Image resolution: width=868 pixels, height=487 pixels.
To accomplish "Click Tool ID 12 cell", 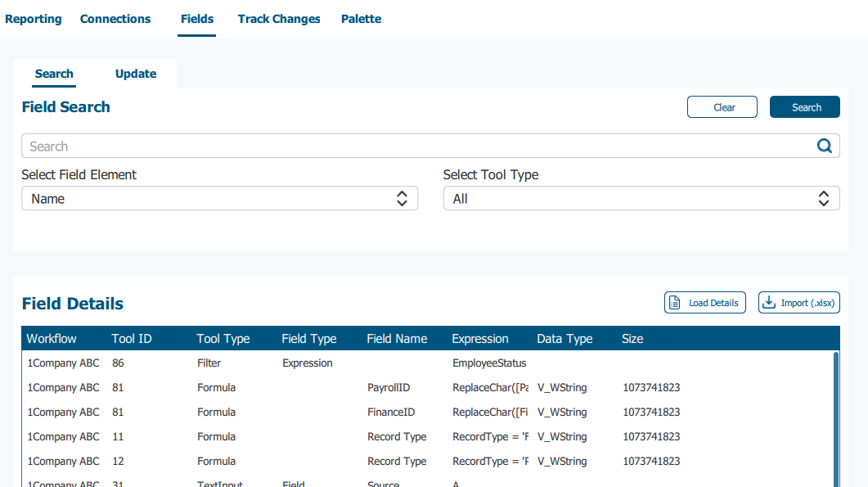I will click(118, 461).
